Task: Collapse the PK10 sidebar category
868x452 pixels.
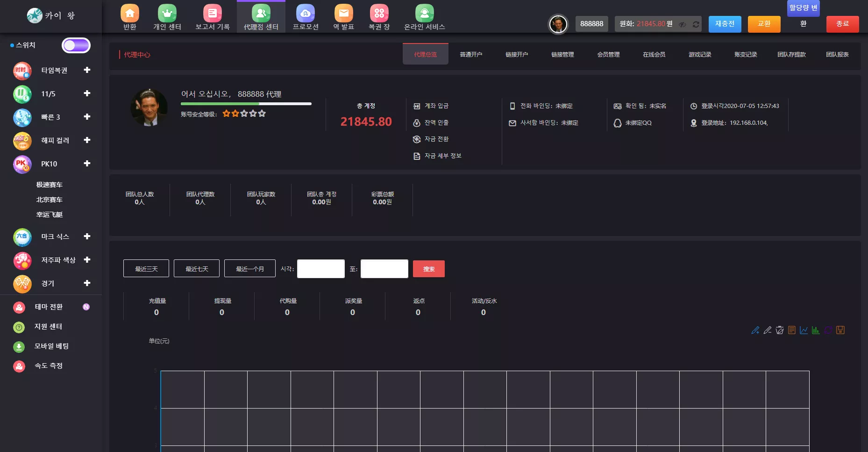Action: point(87,164)
